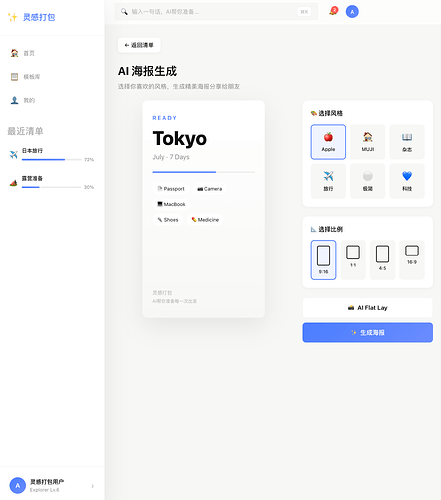The height and width of the screenshot is (500, 441).
Task: Click the bottom-left avatar circle A
Action: tap(18, 486)
